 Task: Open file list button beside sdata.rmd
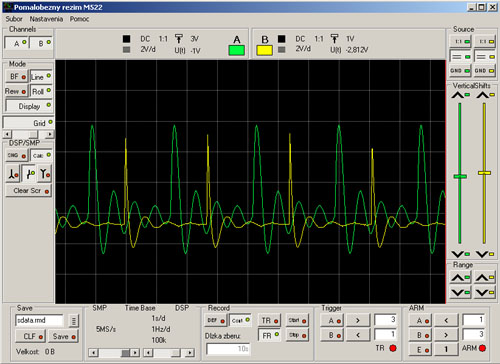tap(73, 321)
